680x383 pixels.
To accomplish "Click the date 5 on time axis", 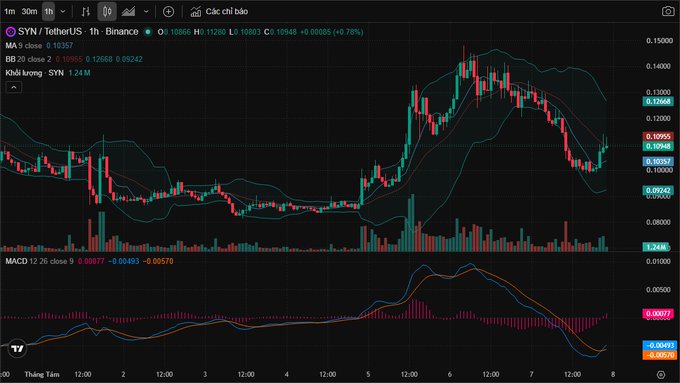I will [x=368, y=374].
